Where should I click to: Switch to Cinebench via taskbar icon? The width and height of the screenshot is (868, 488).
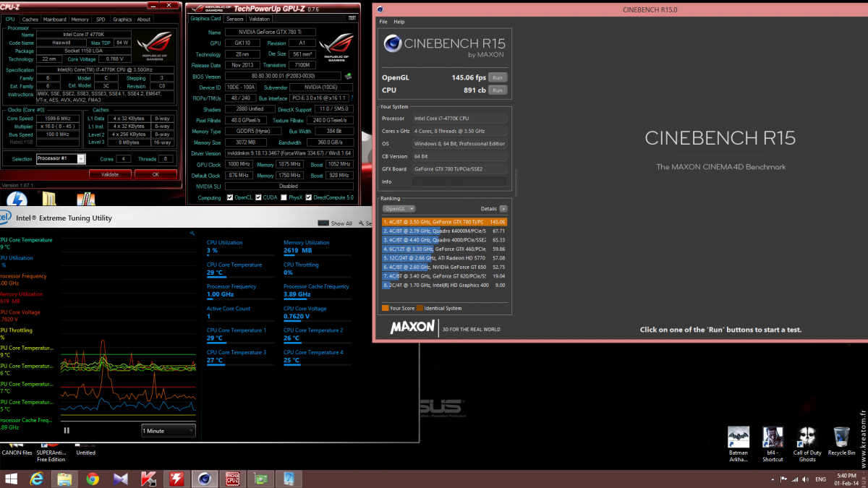(205, 478)
